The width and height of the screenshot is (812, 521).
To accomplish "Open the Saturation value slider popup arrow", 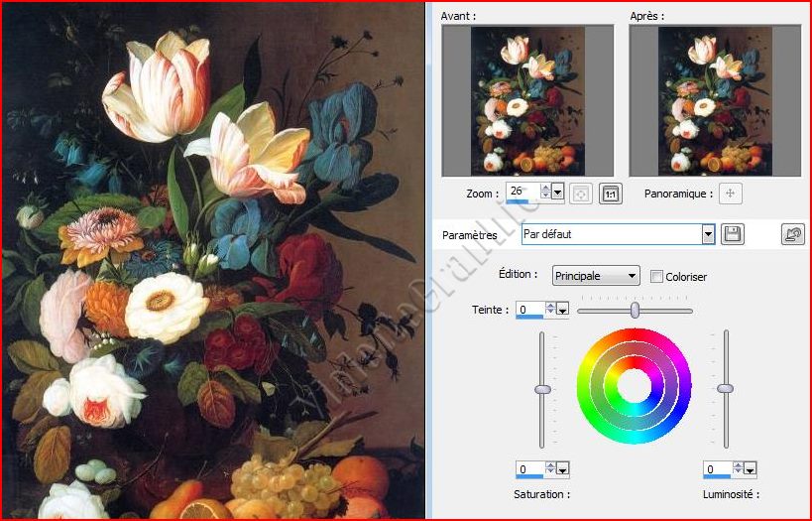I will (563, 469).
